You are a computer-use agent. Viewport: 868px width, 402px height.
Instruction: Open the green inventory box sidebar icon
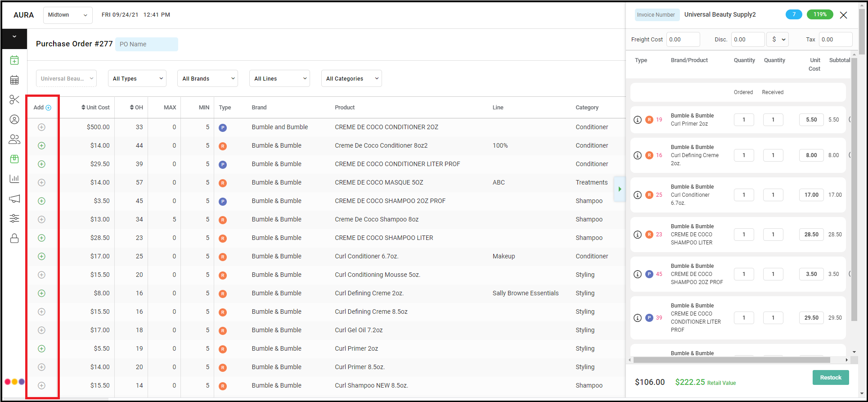tap(14, 159)
